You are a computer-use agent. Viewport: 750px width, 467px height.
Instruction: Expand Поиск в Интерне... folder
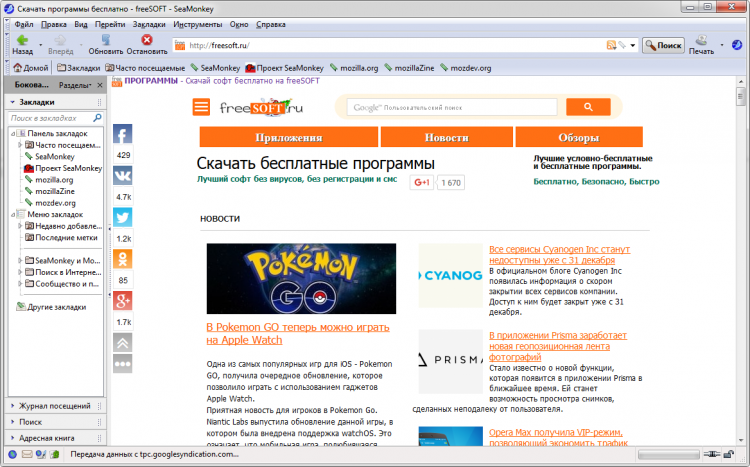[20, 272]
